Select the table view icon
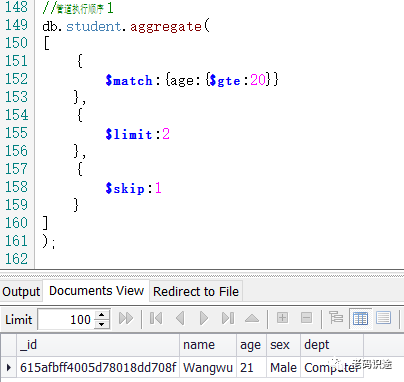The image size is (404, 382). (360, 318)
